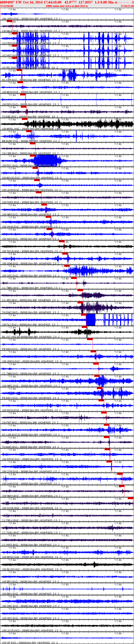Image resolution: width=134 pixels, height=644 pixels.
Task: Click the UW RVC EHZ station label
Action: point(10,166)
